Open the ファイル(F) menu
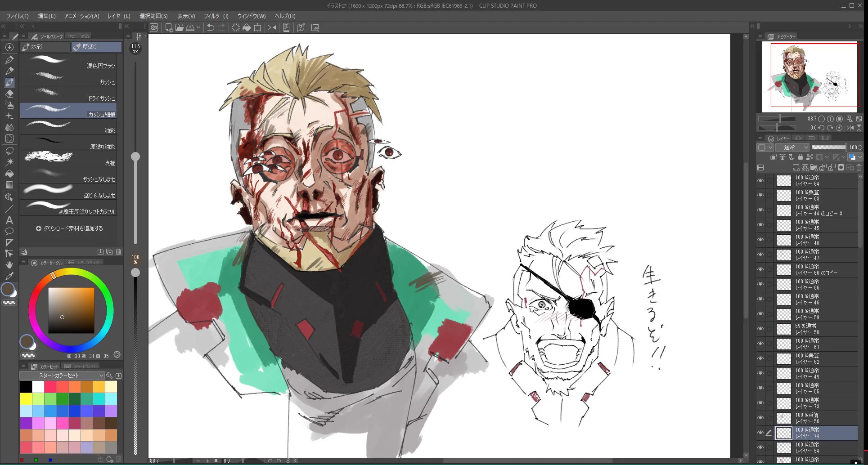Image resolution: width=868 pixels, height=465 pixels. pos(18,16)
